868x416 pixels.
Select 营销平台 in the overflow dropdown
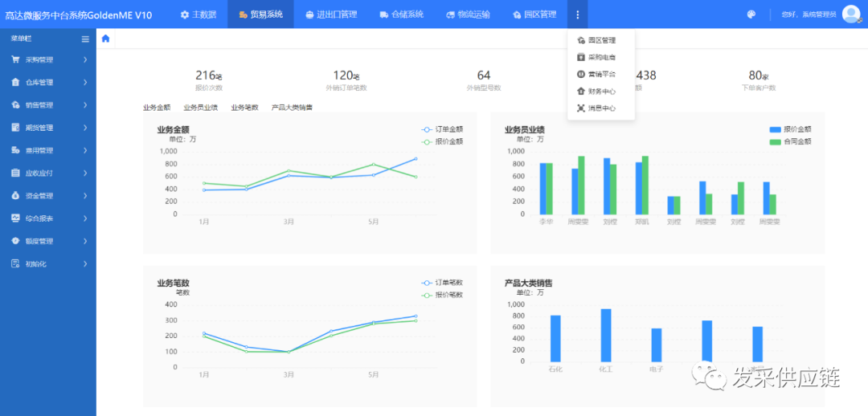(x=601, y=74)
